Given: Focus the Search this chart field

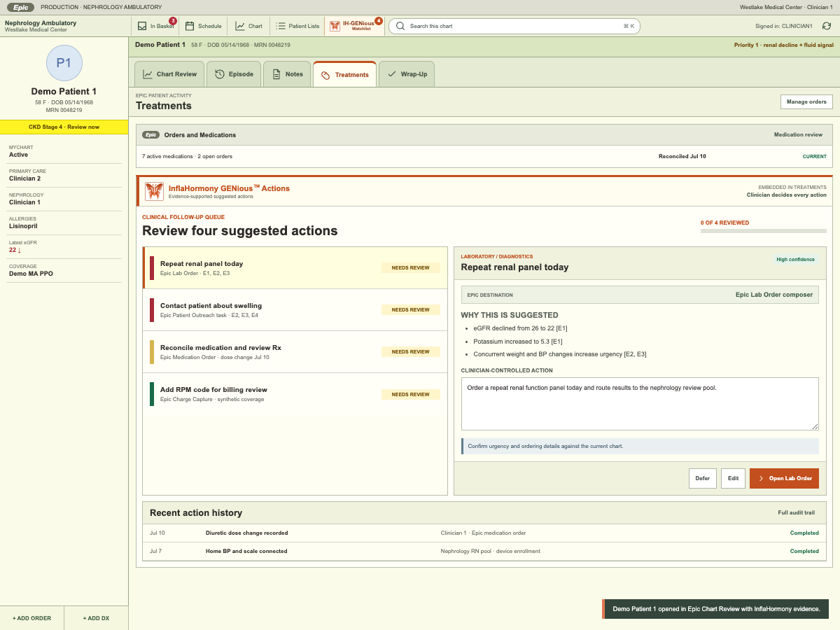Looking at the screenshot, I should (514, 26).
